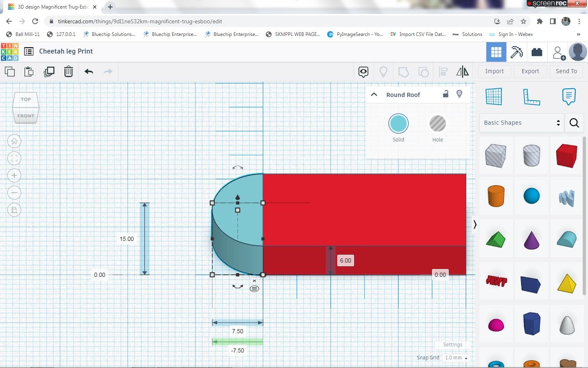Pick the blue Sphere shape
Screen dimensions: 588x368
pyautogui.click(x=532, y=196)
